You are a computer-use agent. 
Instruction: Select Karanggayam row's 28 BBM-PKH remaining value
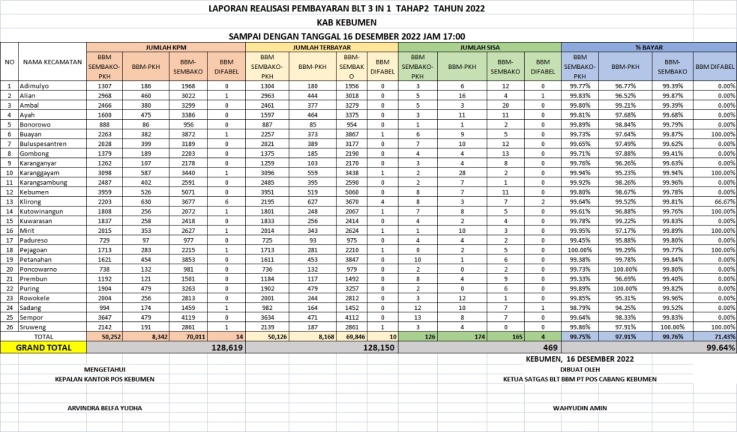pos(462,173)
